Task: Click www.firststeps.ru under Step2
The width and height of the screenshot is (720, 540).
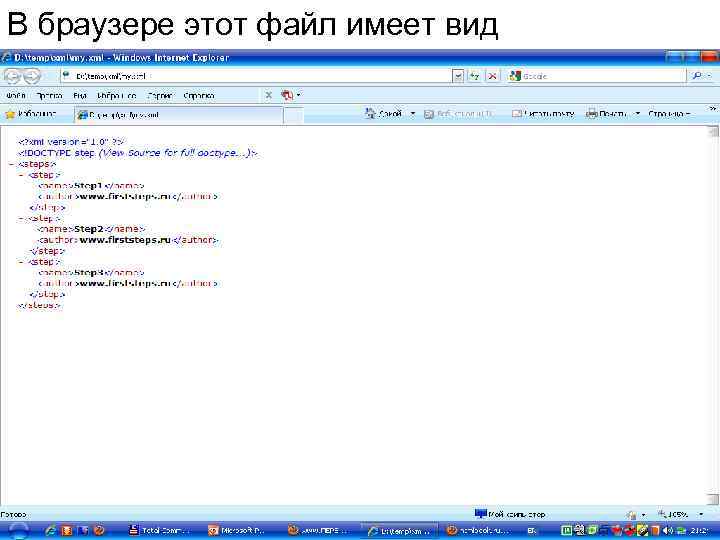Action: point(125,240)
